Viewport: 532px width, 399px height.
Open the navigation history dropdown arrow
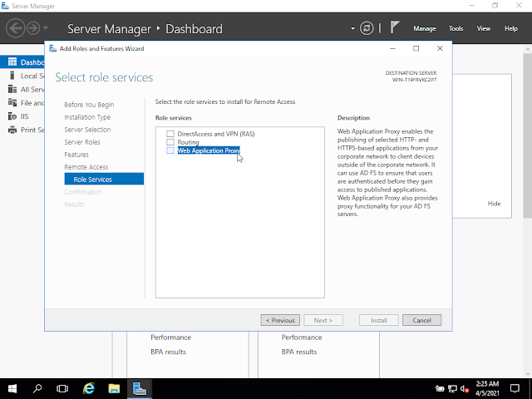(46, 28)
